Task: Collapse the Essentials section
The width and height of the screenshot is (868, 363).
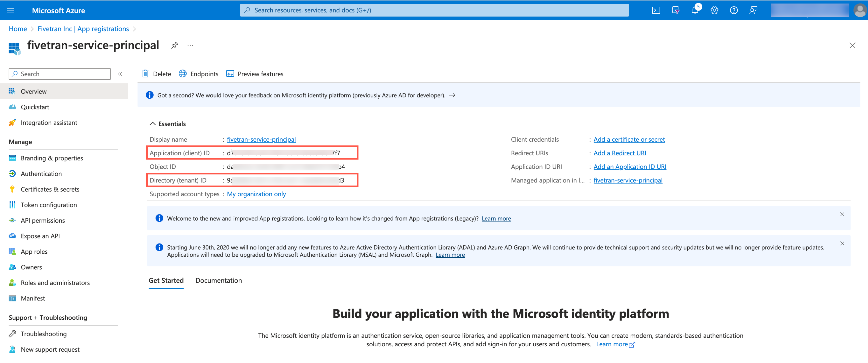Action: [168, 124]
